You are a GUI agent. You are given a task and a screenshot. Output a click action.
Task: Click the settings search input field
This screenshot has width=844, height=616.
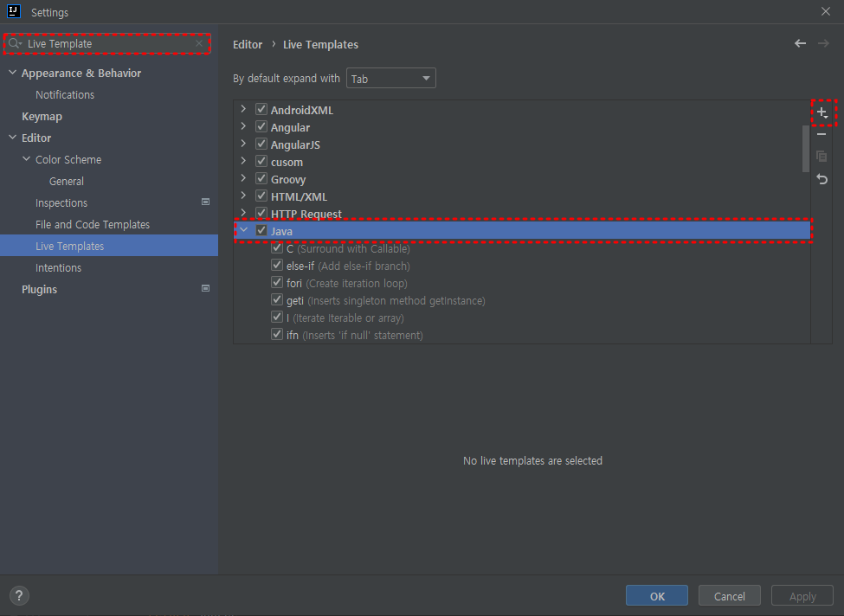click(107, 43)
